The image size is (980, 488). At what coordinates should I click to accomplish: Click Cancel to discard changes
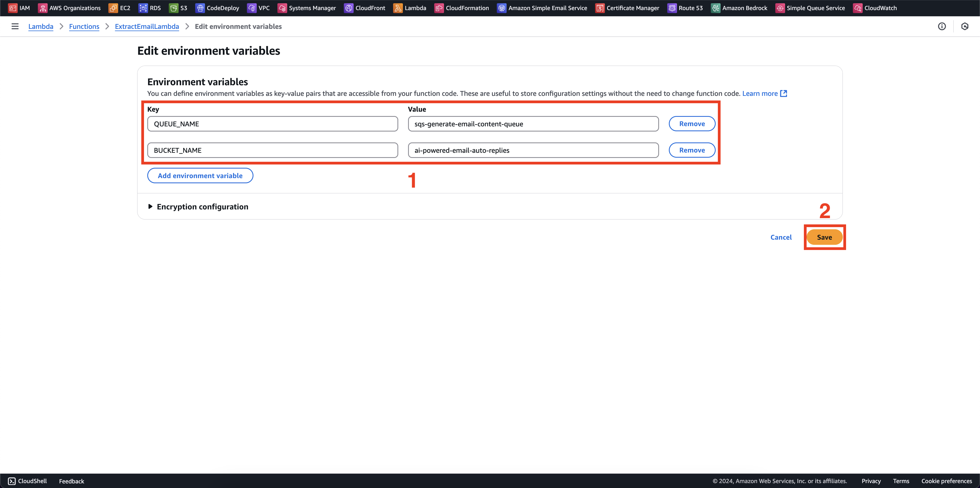click(781, 237)
